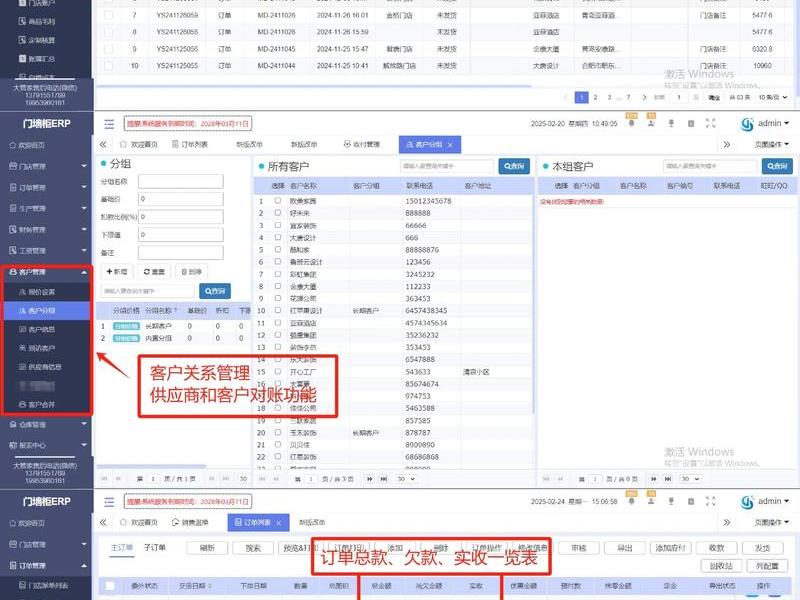The width and height of the screenshot is (800, 600).
Task: Open bell notifications beside time 15:06:58
Action: click(x=632, y=501)
